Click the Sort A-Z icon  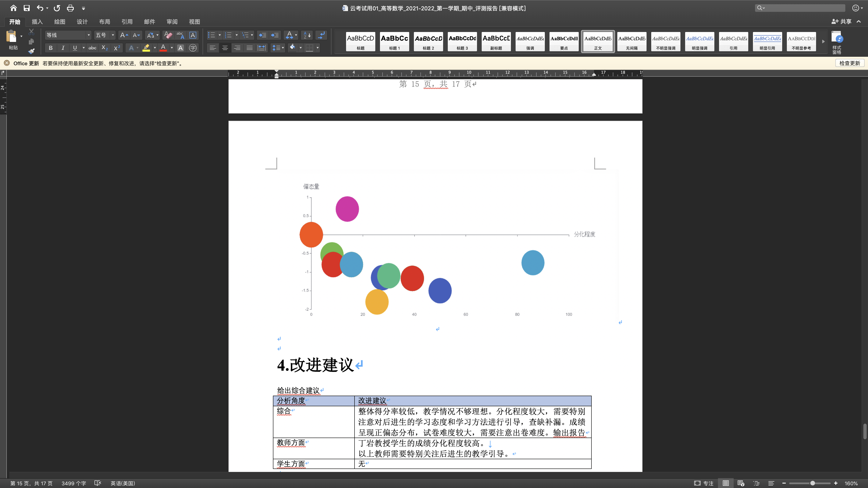(307, 35)
